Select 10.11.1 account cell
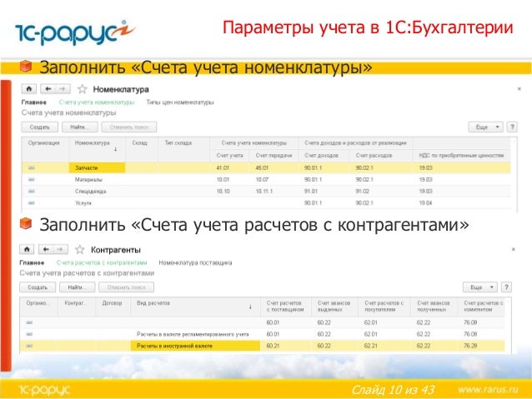The image size is (532, 399). (274, 192)
